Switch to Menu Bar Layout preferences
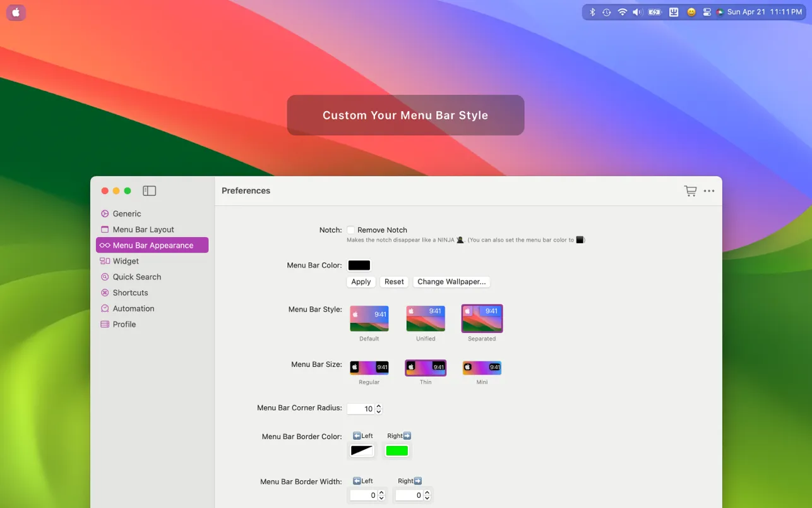This screenshot has width=812, height=508. click(143, 229)
